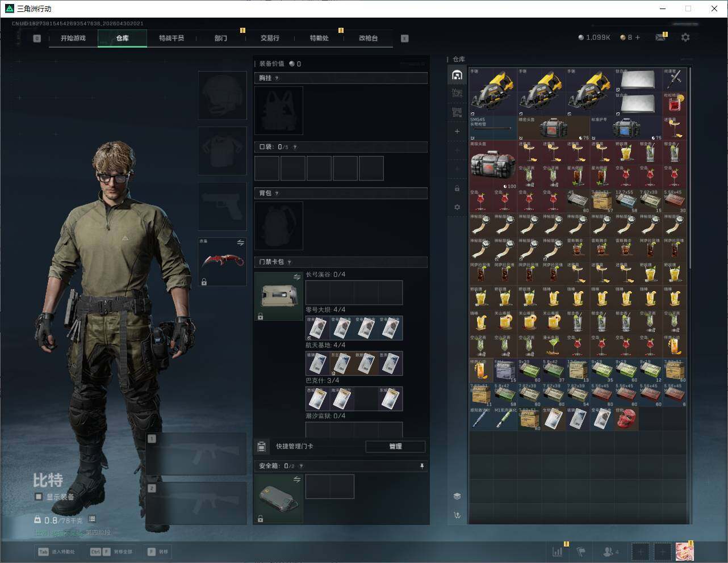Open the 特战干员 tab
728x563 pixels.
click(171, 38)
